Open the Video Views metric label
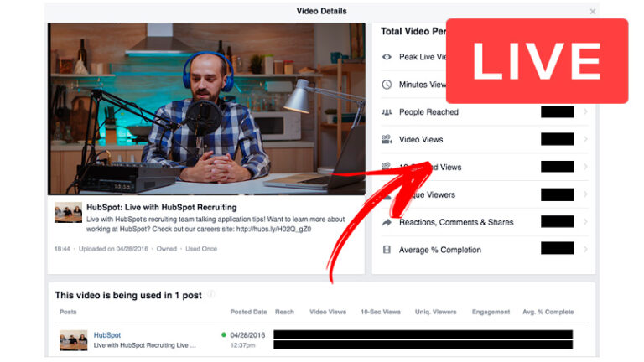The height and width of the screenshot is (362, 644). pos(421,140)
